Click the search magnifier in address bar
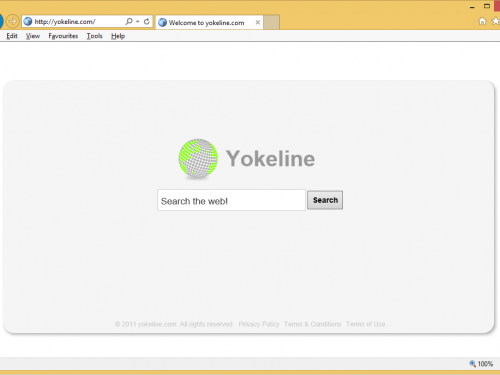Image resolution: width=500 pixels, height=375 pixels. click(x=129, y=22)
